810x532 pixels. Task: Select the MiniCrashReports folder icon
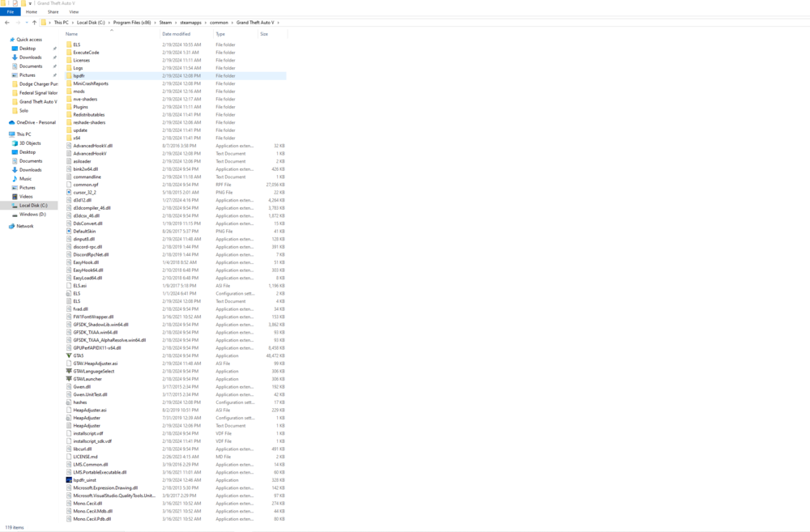point(69,83)
